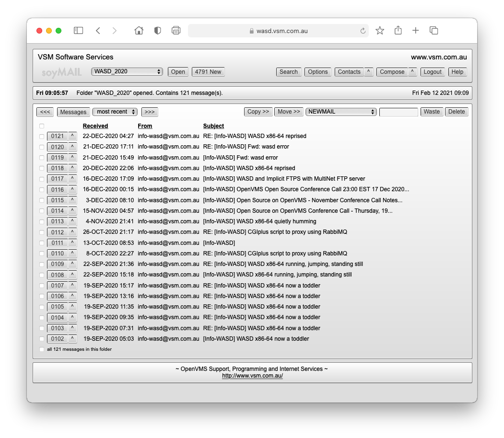Click the caret beside Contacts button
Image resolution: width=504 pixels, height=438 pixels.
(368, 72)
